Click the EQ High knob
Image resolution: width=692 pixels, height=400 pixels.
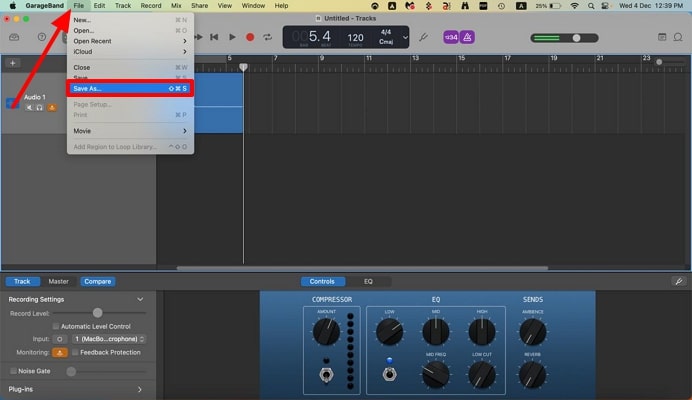pos(482,332)
